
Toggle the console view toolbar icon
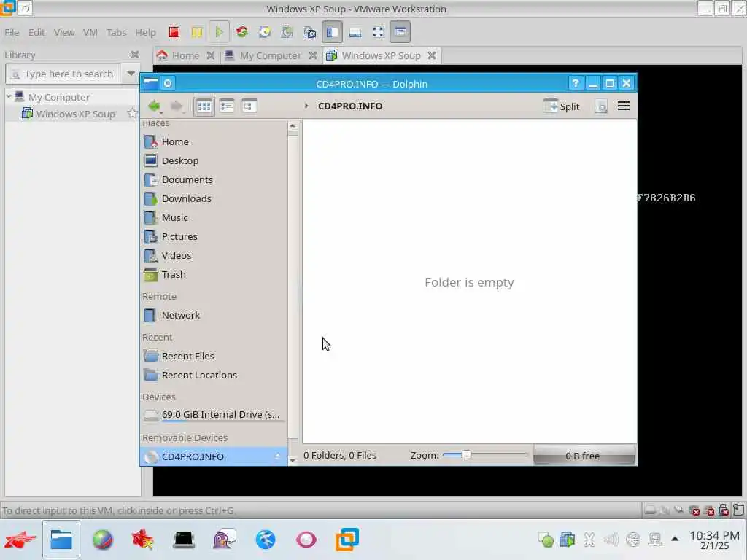coord(400,32)
